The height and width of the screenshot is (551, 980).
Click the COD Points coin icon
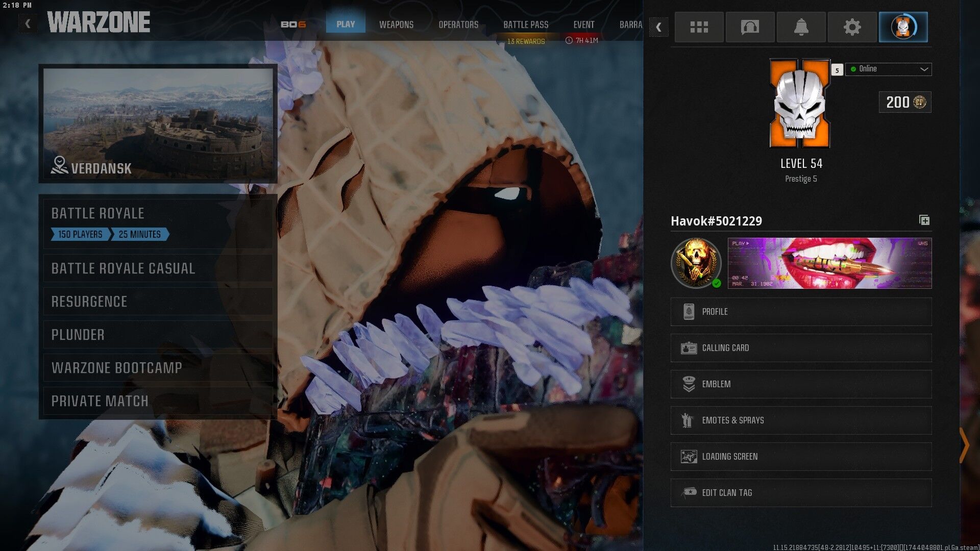919,102
